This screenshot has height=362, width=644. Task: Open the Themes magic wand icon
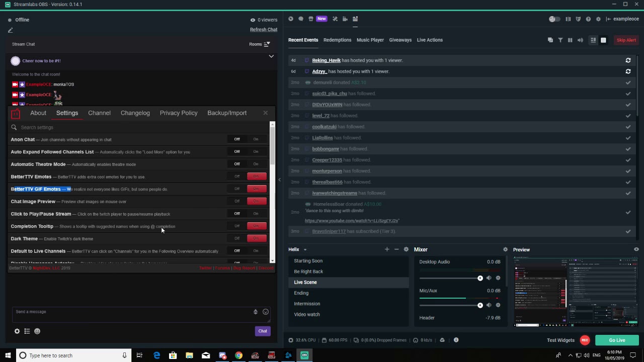pos(335,19)
